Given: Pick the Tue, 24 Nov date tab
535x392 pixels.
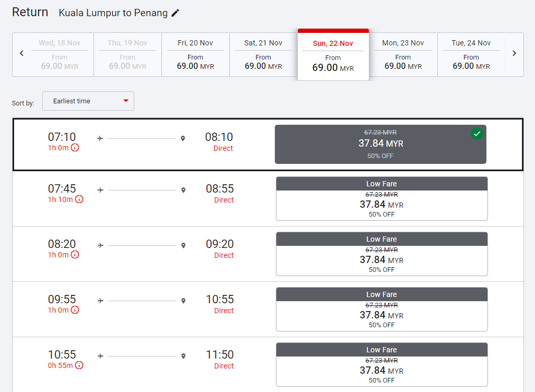Looking at the screenshot, I should tap(471, 54).
